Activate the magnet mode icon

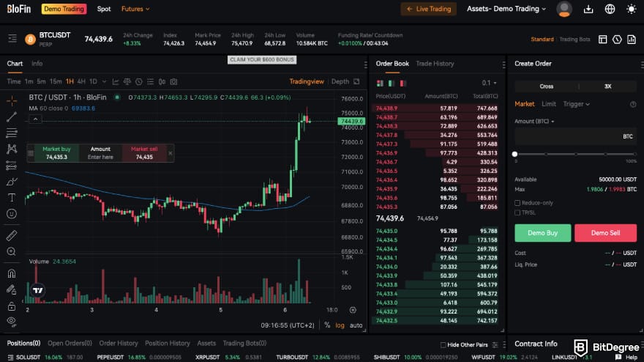coord(12,273)
